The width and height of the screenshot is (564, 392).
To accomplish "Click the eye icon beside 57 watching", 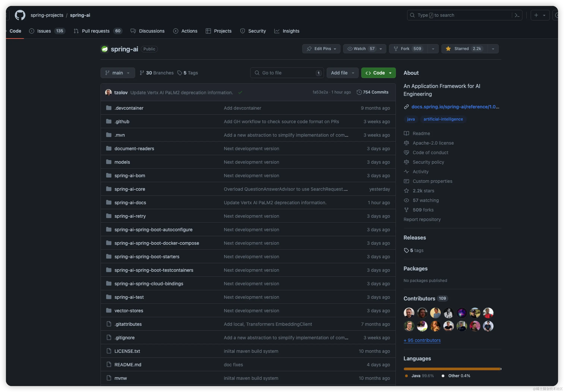I will (406, 200).
